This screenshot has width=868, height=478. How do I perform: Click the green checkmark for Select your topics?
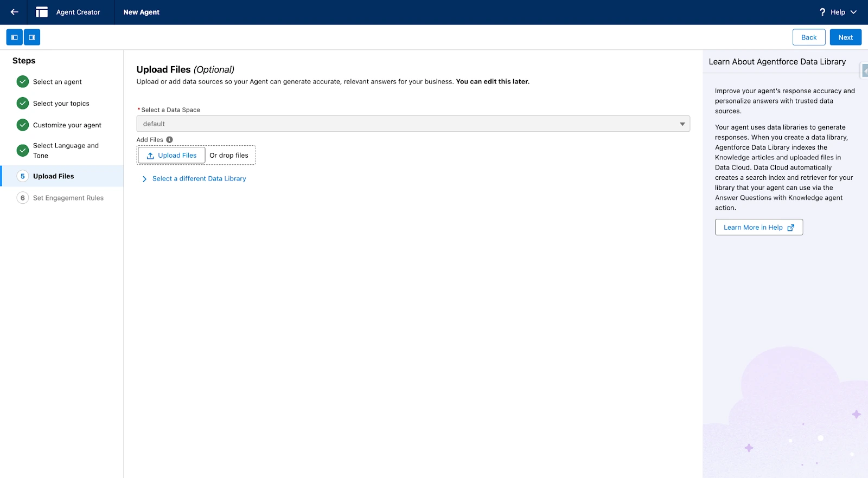(x=23, y=103)
